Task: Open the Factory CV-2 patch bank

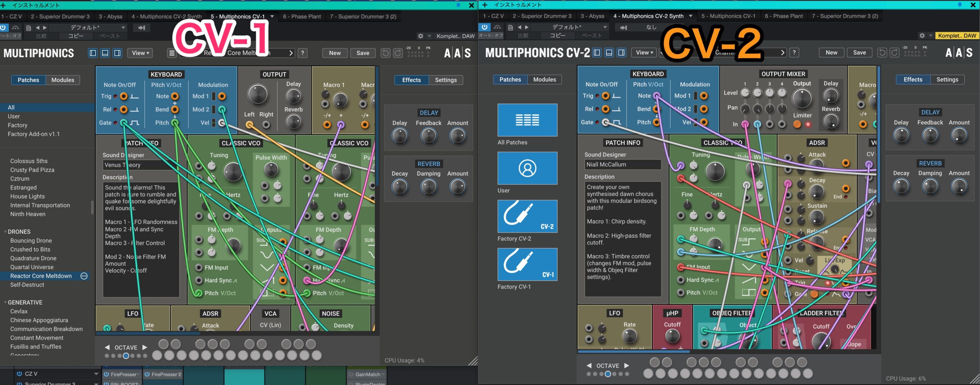Action: click(527, 216)
